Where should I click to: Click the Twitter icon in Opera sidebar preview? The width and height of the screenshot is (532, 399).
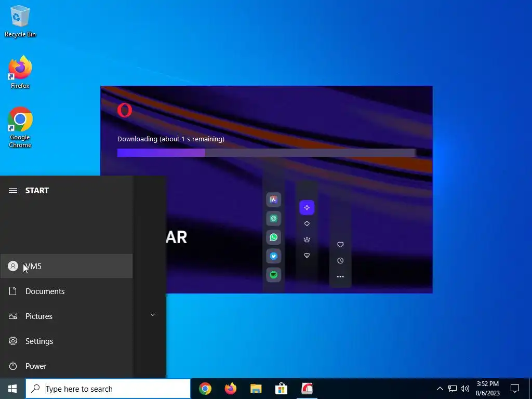tap(273, 256)
